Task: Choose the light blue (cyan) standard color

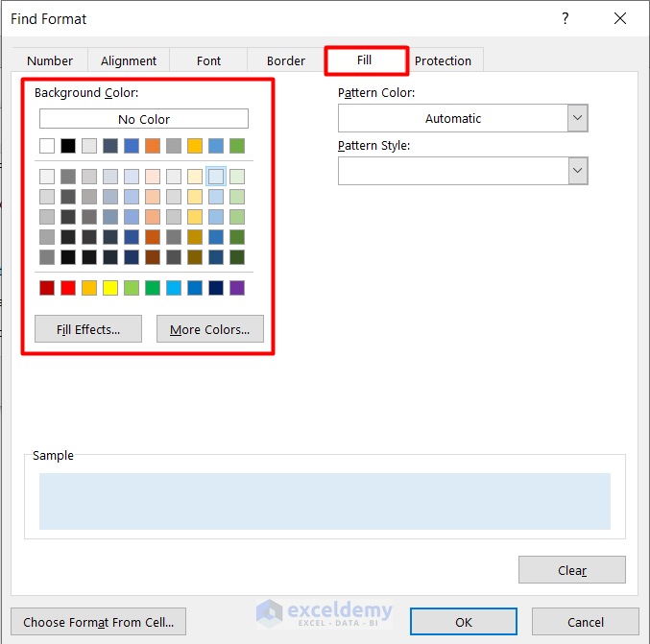Action: [x=174, y=288]
